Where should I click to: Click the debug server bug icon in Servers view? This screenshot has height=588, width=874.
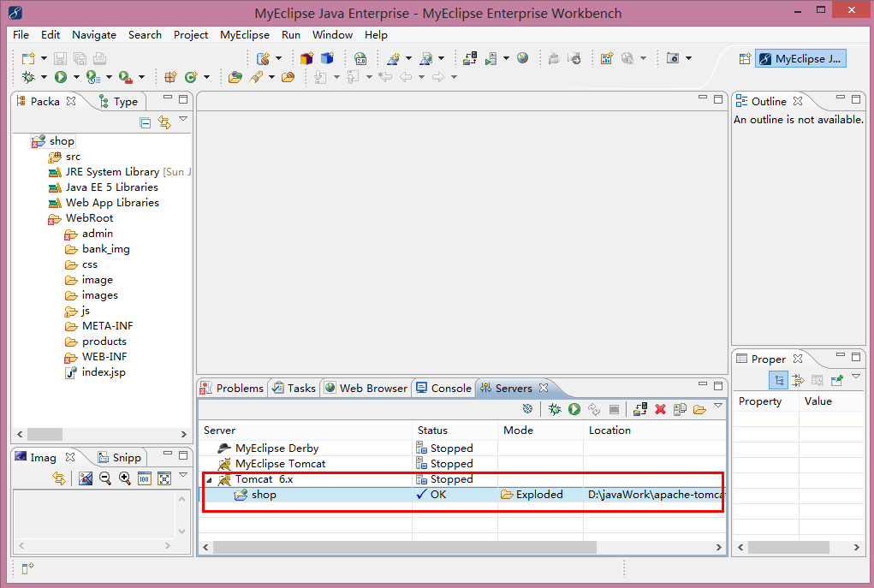coord(554,410)
